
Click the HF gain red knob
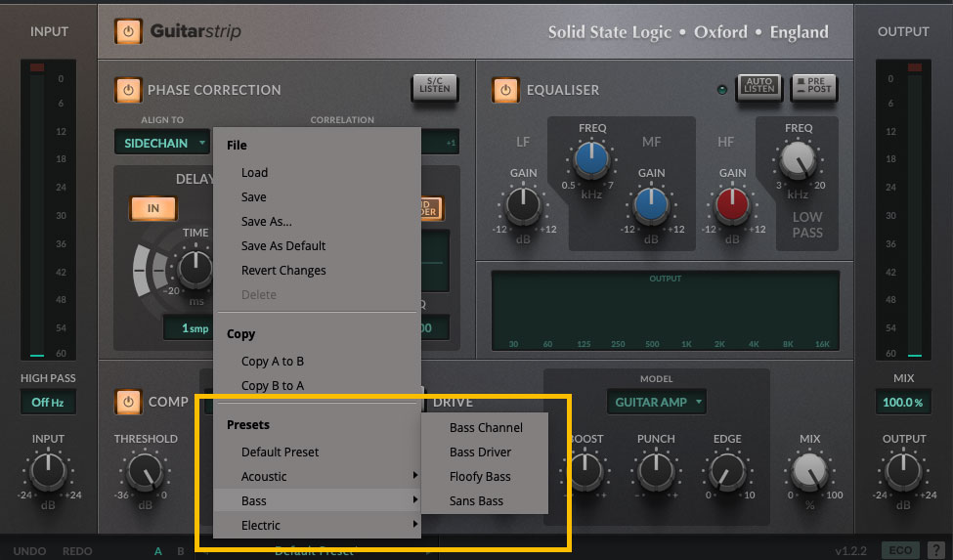[732, 204]
